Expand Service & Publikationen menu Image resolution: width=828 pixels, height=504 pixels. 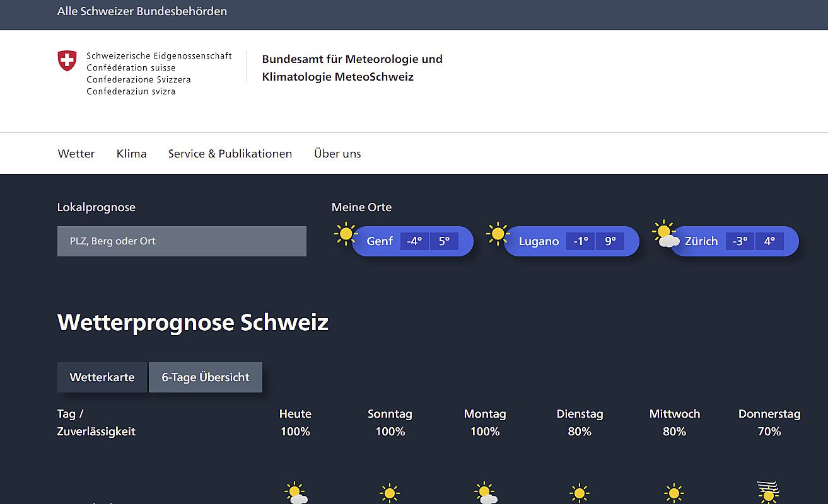point(230,154)
